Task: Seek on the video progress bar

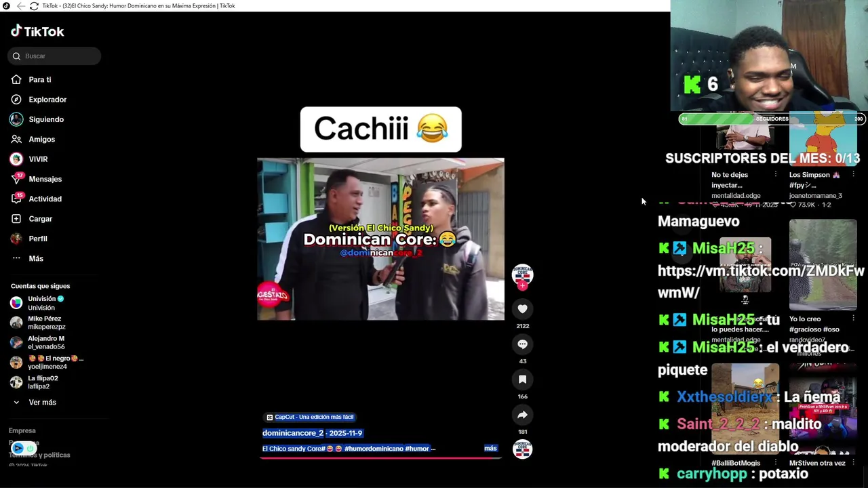Action: pos(380,457)
